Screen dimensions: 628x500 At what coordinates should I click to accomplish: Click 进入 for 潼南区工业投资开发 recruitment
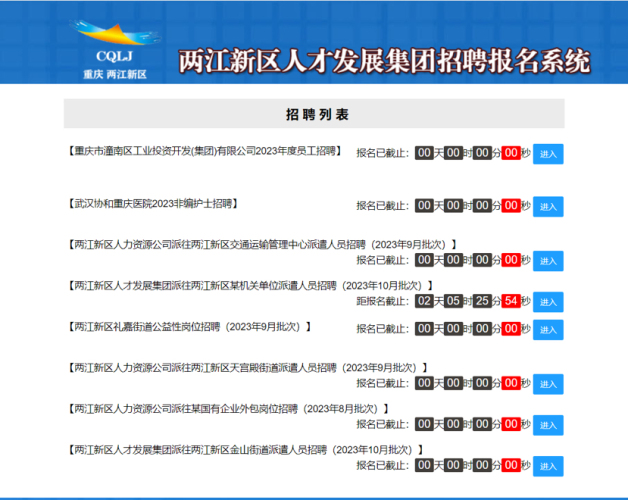548,154
